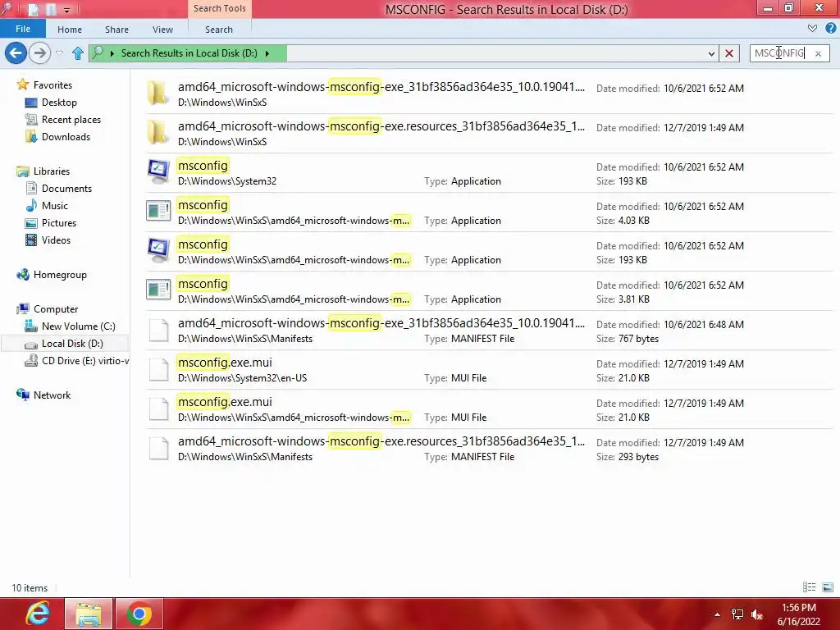Image resolution: width=840 pixels, height=630 pixels.
Task: Select Homegroup in the sidebar
Action: (52, 275)
